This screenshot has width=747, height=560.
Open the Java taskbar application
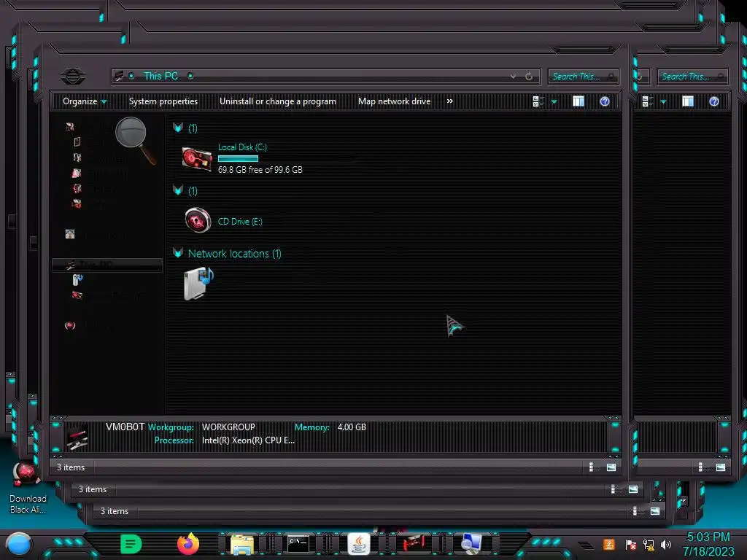[358, 544]
